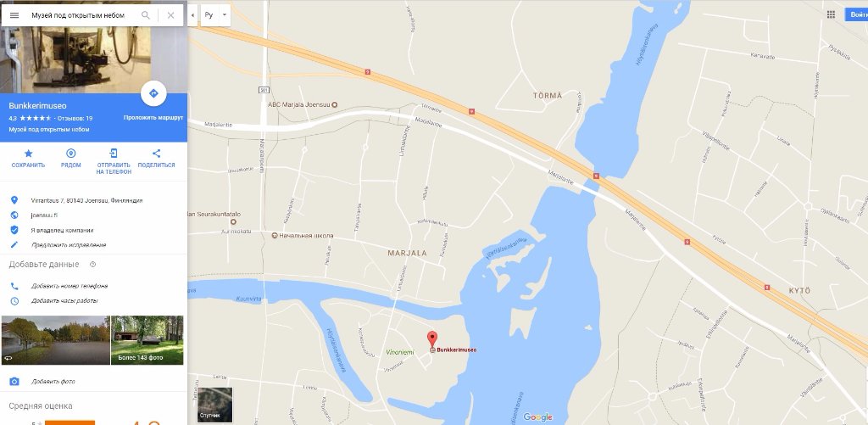Open joensuu.fi website link
This screenshot has width=868, height=425.
[x=45, y=215]
